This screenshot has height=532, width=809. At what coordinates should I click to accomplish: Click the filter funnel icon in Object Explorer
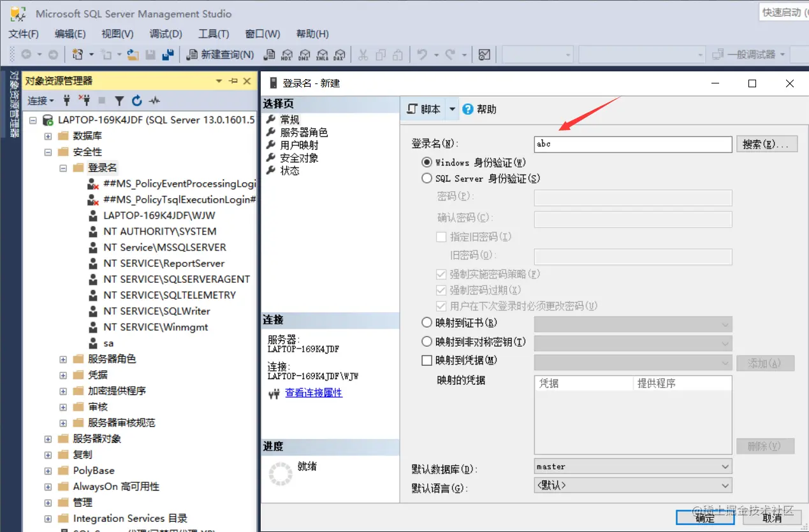click(x=119, y=101)
